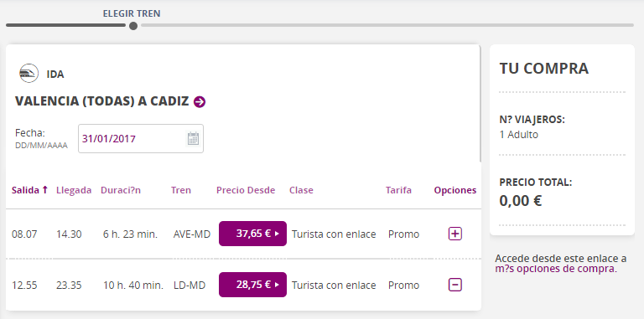The image size is (644, 319).
Task: Open the calendar date picker icon
Action: tap(193, 139)
